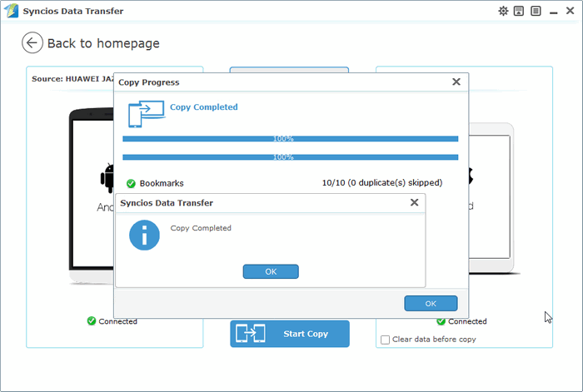Click the Copy Progress dialog title

149,82
